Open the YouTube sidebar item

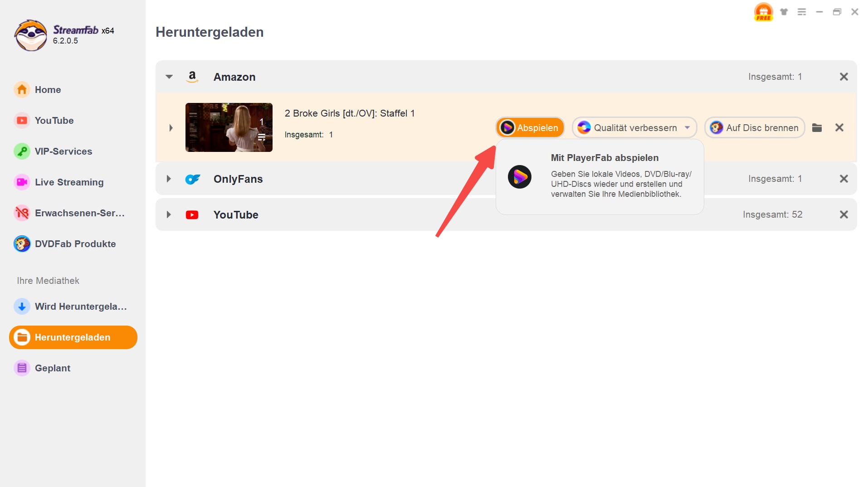[73, 121]
